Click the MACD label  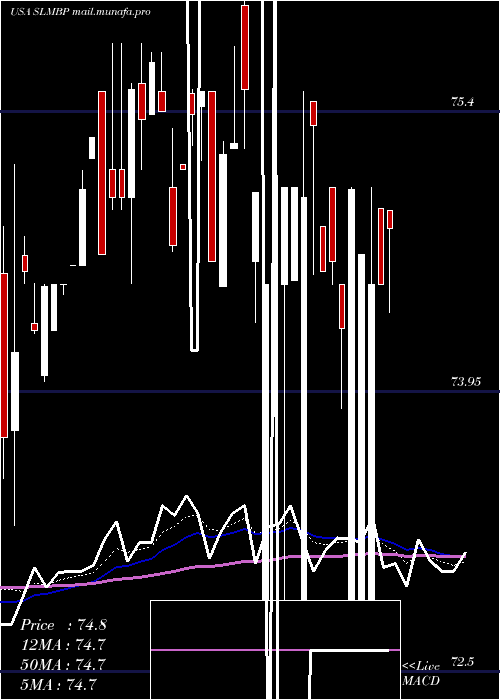tap(421, 681)
